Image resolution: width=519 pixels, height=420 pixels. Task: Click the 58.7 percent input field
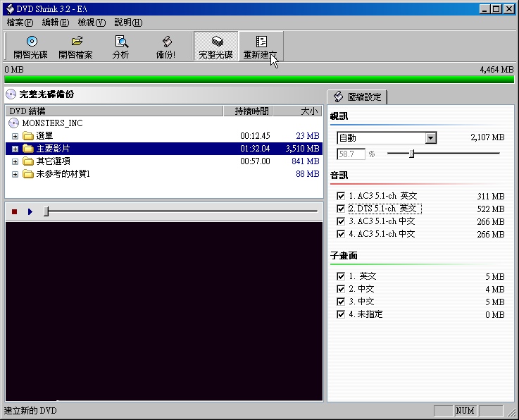(x=351, y=154)
